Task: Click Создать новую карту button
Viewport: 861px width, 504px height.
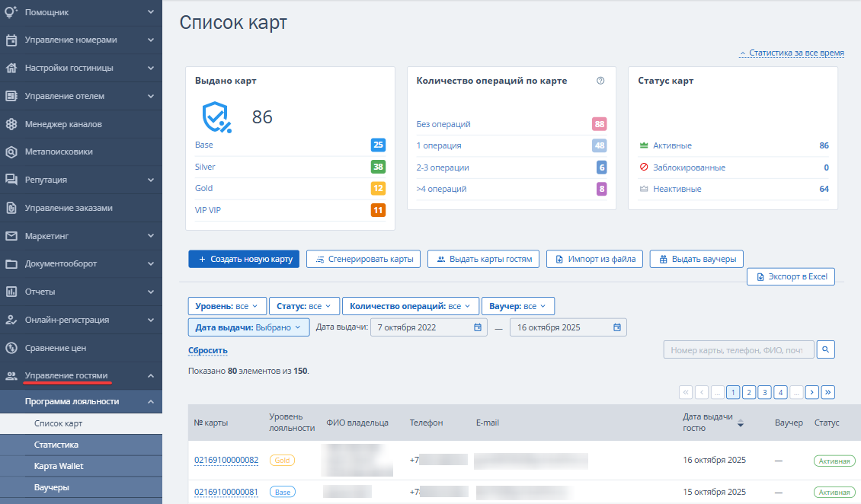Action: coord(244,259)
